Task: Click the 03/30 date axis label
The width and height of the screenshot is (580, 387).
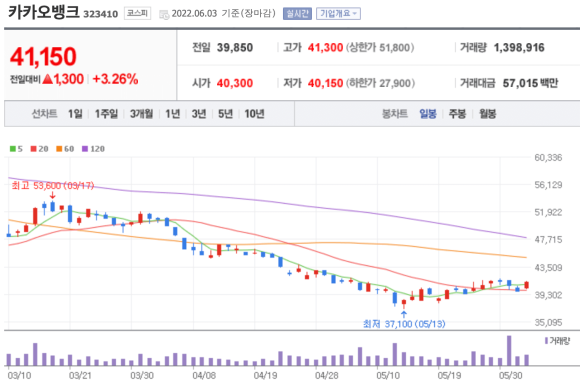Action: pos(142,376)
